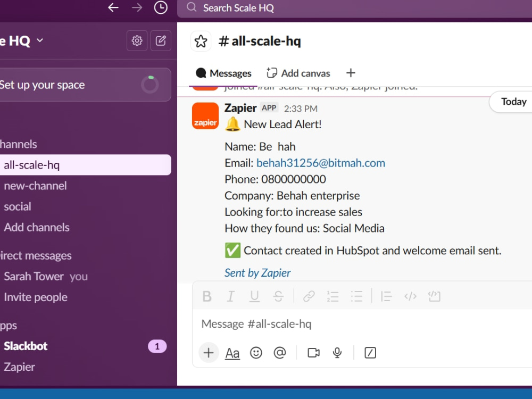Collapse the Apps section header
Image resolution: width=532 pixels, height=399 pixels.
pyautogui.click(x=9, y=326)
